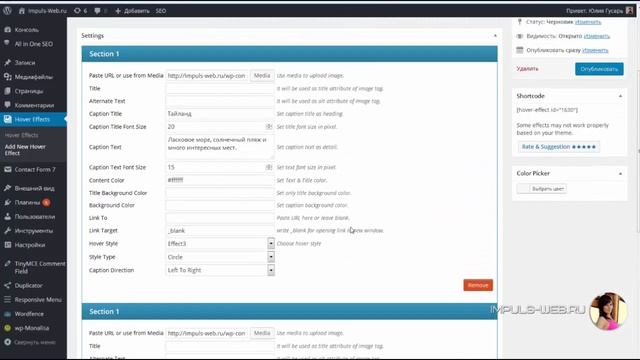
Task: Click the Title Background Color field
Action: tap(220, 193)
